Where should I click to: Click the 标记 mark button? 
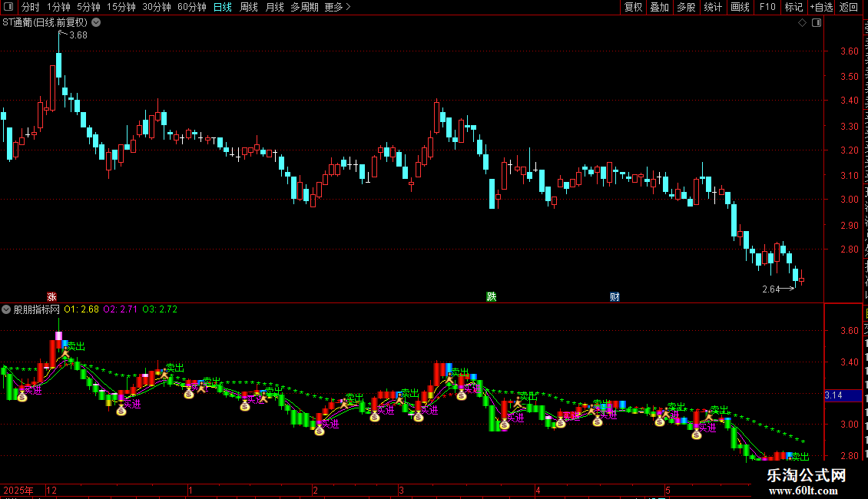(793, 7)
